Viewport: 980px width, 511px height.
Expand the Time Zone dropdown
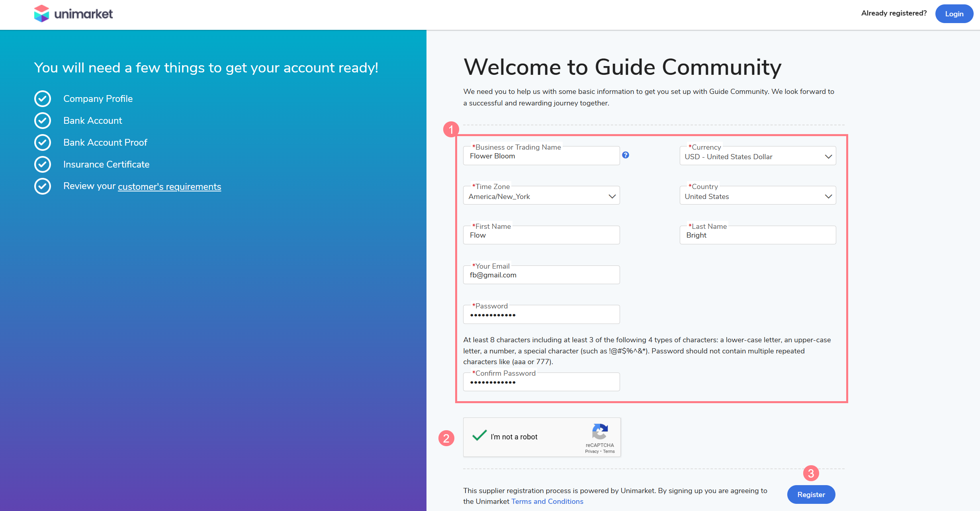541,196
